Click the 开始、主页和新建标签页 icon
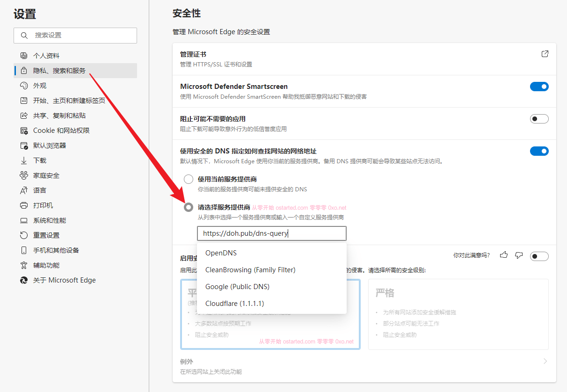567x392 pixels. [x=24, y=101]
